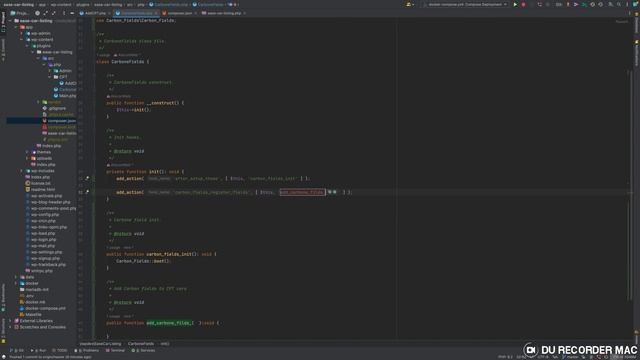This screenshot has height=360, width=640.
Task: Expand the wp-includes folder
Action: [22, 171]
